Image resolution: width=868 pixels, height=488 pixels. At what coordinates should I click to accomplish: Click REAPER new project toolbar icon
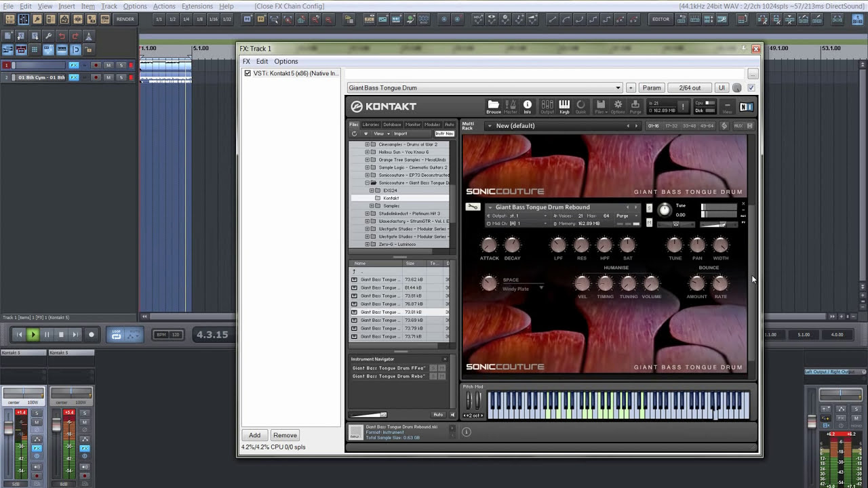[x=7, y=36]
